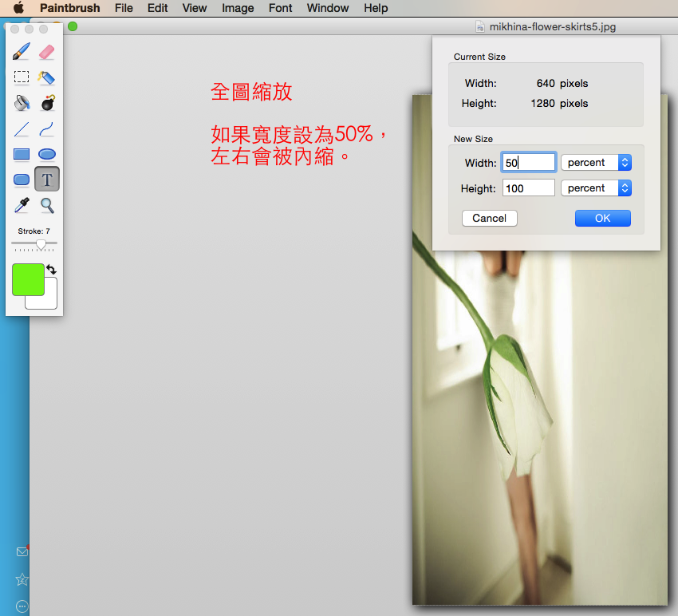678x616 pixels.
Task: Cancel the image resize dialog
Action: pos(490,218)
